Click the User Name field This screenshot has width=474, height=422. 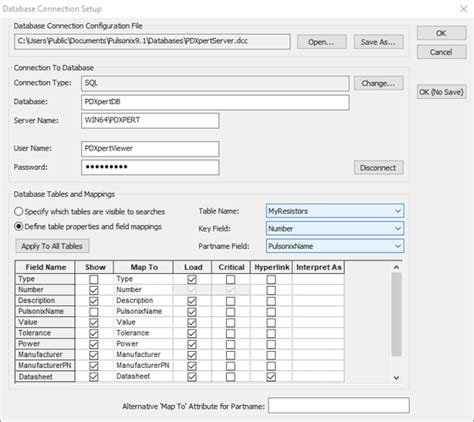click(150, 149)
